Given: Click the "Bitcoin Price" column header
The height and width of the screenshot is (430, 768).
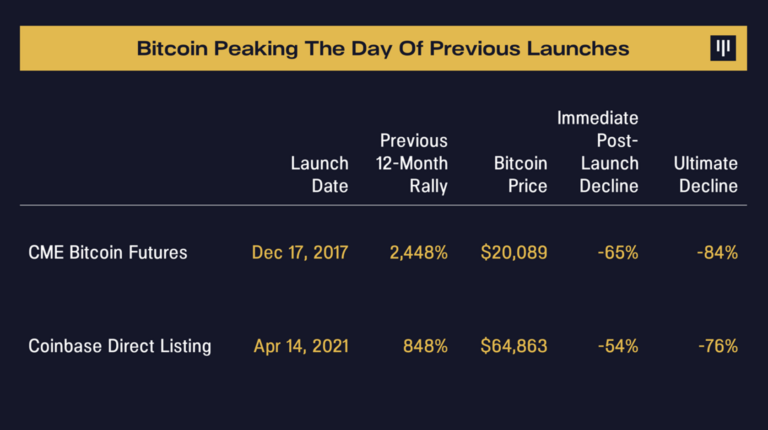Looking at the screenshot, I should pyautogui.click(x=521, y=174).
